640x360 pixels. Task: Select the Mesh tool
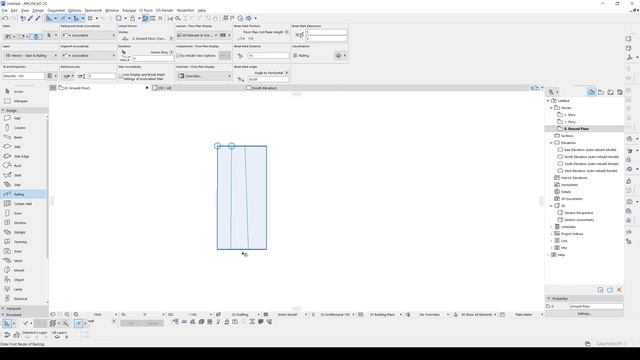click(x=18, y=260)
